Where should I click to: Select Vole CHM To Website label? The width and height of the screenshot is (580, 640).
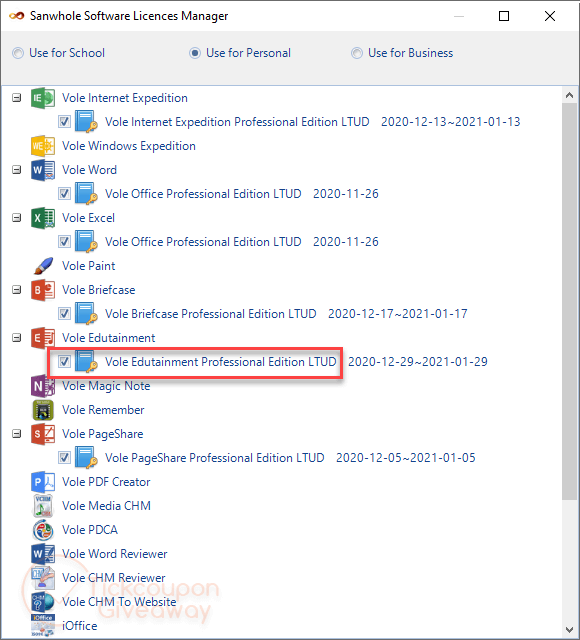[x=119, y=602]
